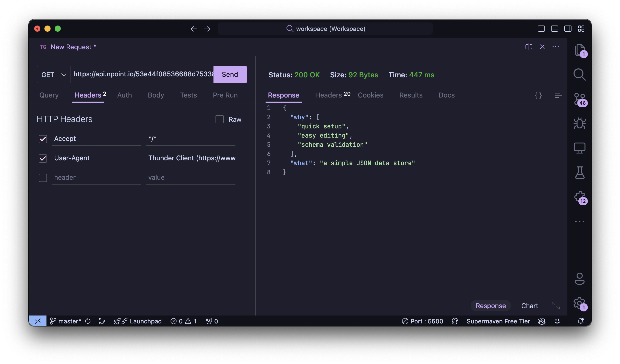Click the Accept header value field
This screenshot has height=364, width=620.
click(x=190, y=139)
